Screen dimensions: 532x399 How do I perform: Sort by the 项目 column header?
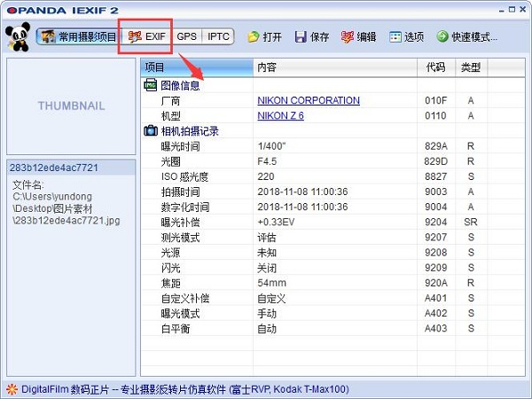pyautogui.click(x=195, y=67)
